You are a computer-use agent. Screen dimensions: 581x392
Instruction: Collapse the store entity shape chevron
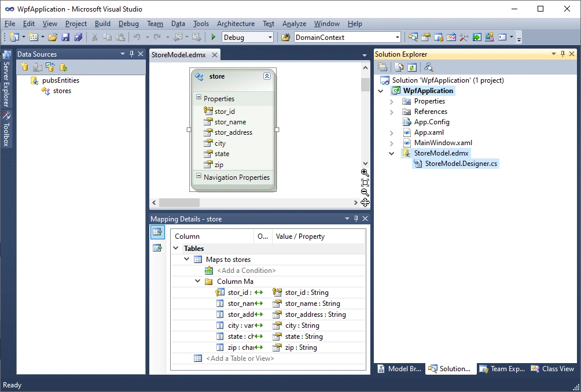[x=267, y=76]
